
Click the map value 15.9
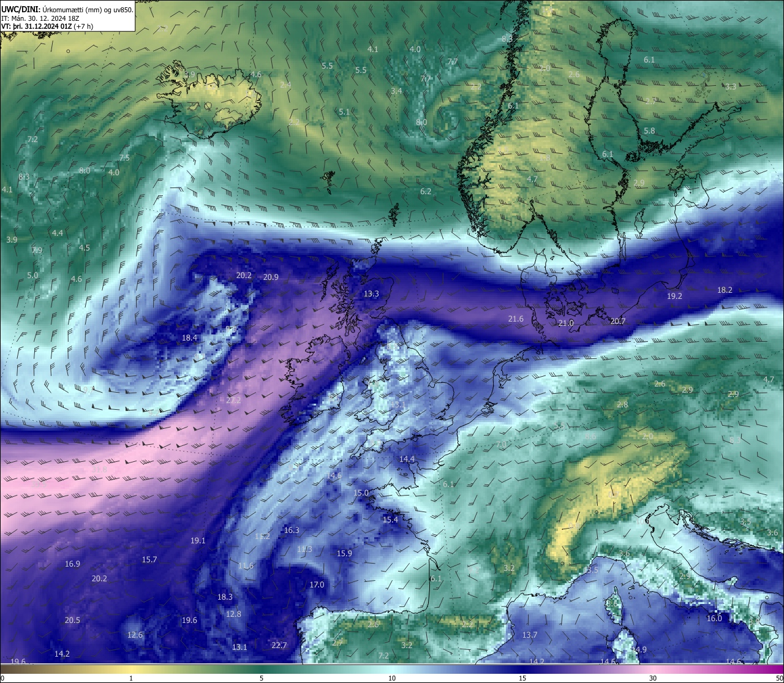344,553
